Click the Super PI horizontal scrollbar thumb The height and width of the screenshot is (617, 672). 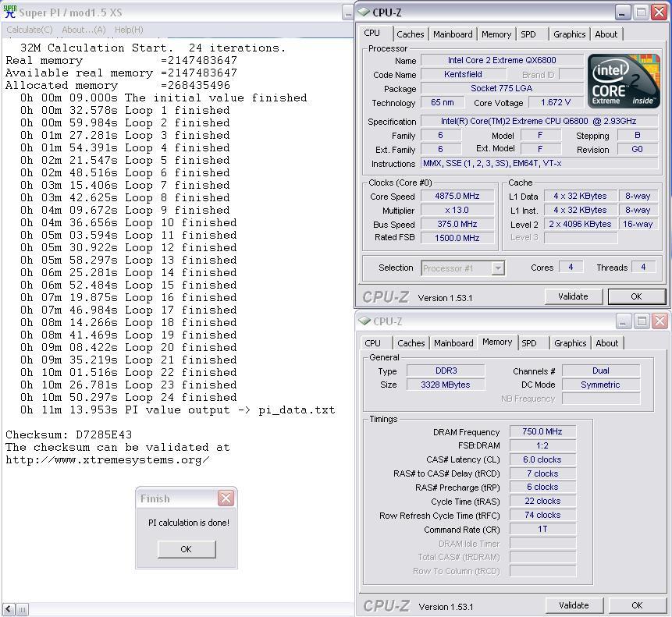click(x=23, y=609)
